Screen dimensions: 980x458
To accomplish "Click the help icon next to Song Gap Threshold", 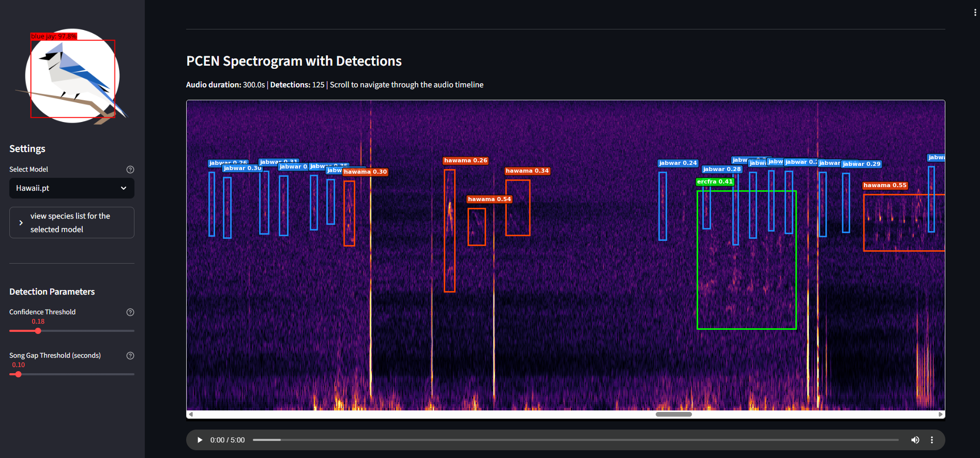I will [x=130, y=356].
